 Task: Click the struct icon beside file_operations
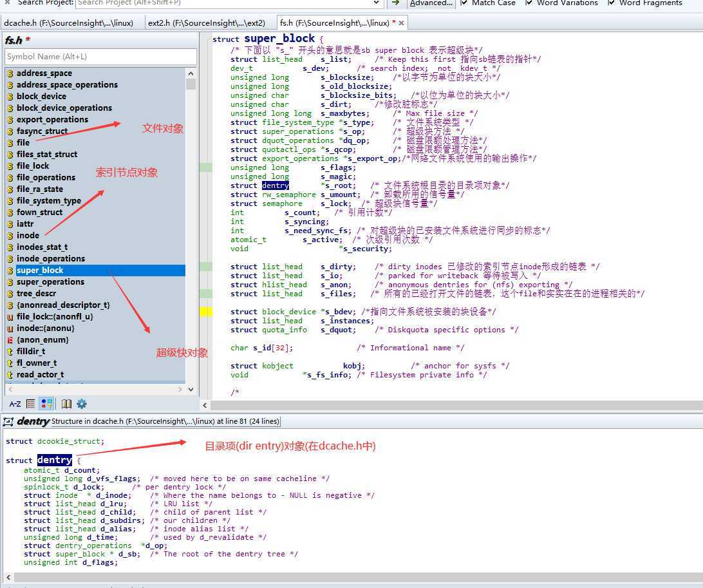click(x=10, y=178)
